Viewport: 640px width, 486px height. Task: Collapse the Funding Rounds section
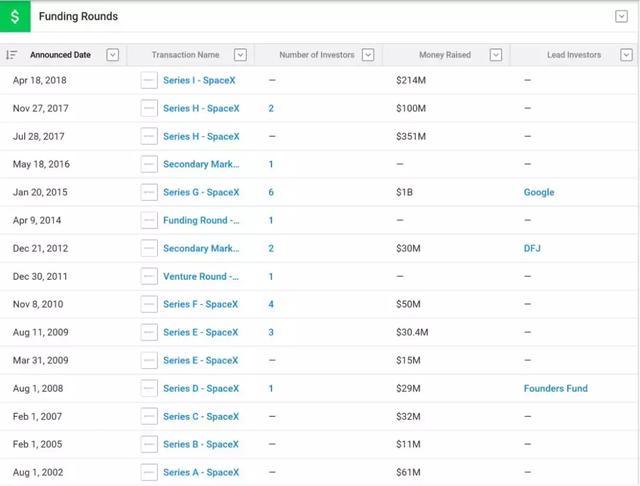point(621,17)
